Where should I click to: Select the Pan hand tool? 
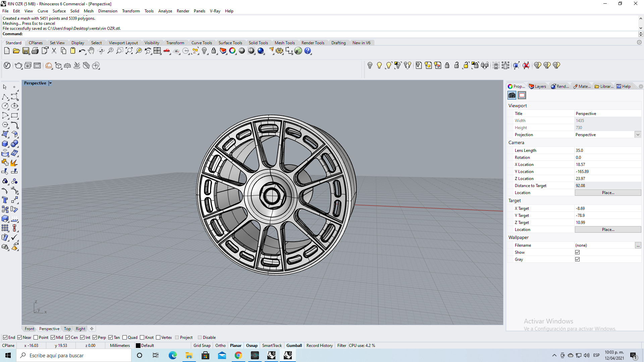(91, 51)
